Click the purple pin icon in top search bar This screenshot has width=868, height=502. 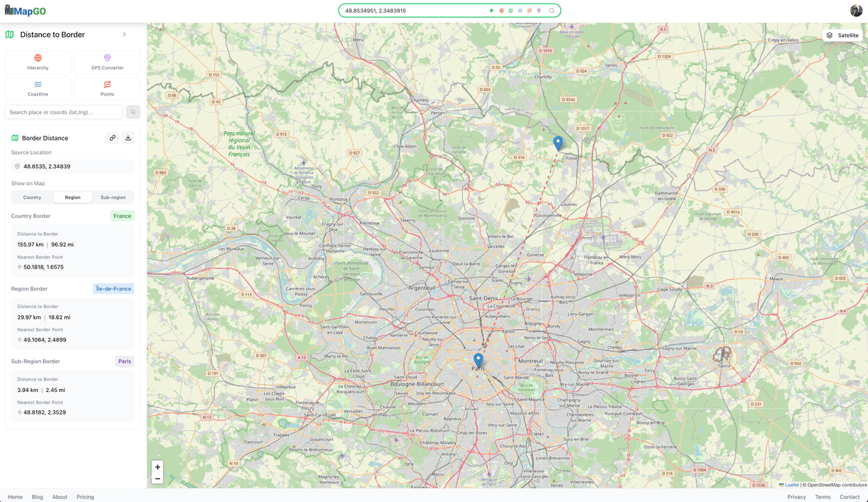[539, 11]
